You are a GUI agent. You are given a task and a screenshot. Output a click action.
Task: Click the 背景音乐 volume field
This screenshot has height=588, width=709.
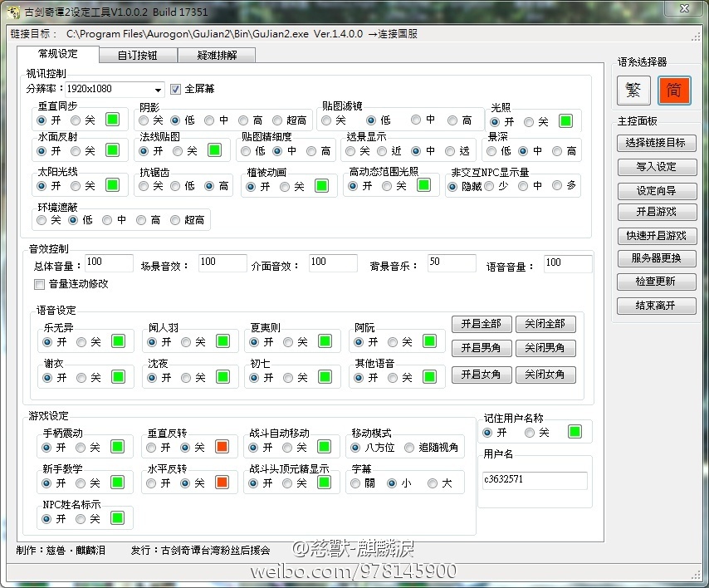(452, 263)
